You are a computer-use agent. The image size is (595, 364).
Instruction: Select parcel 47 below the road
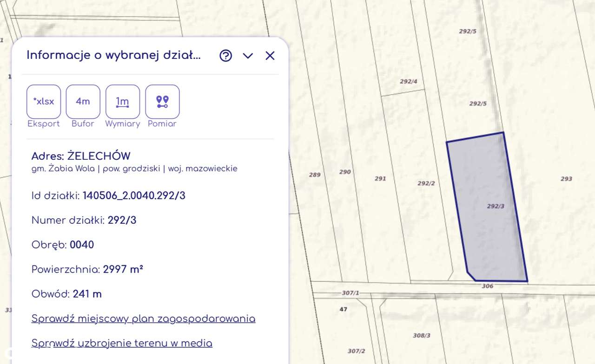343,309
